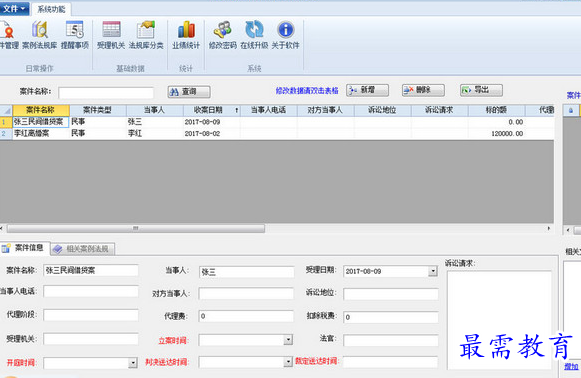Edit the 诉讼地位 field
This screenshot has height=378, width=581.
click(391, 294)
